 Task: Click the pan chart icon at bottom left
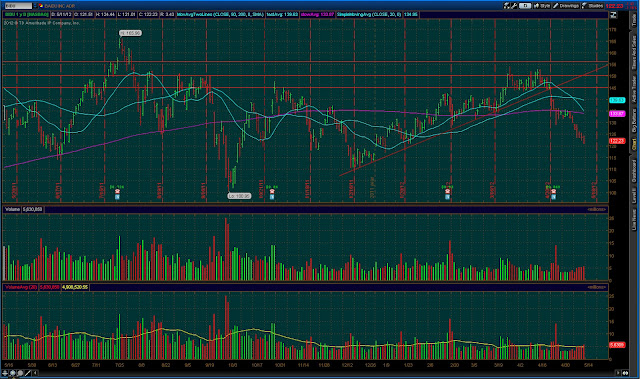coord(5,373)
